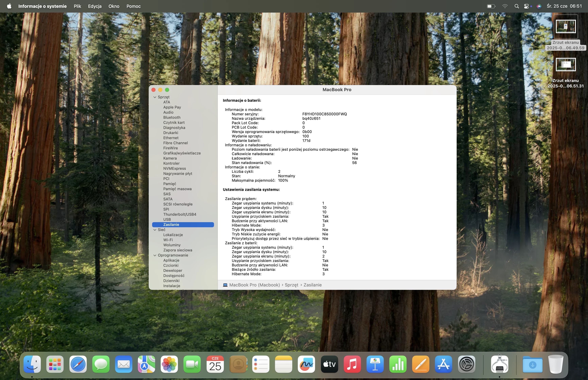This screenshot has width=588, height=380.
Task: Click Wi-Fi icon in menu bar
Action: tap(505, 6)
